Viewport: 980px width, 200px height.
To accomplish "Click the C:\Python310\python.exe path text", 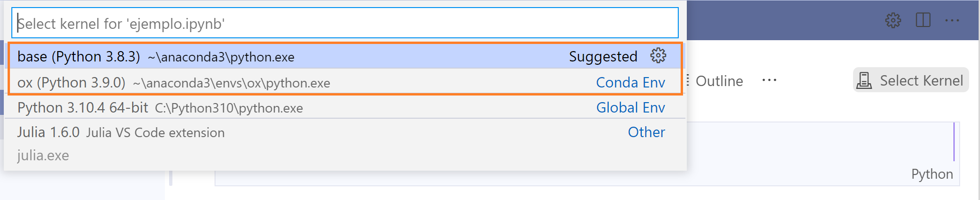I will tap(229, 108).
